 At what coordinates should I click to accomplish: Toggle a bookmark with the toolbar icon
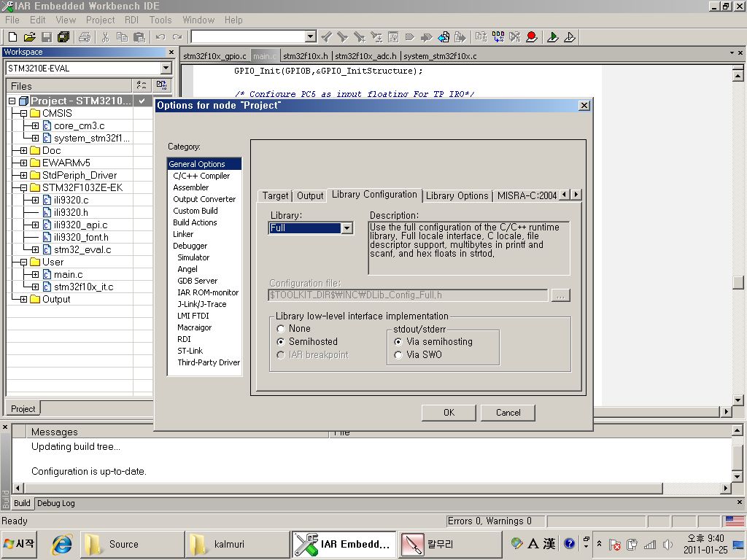pyautogui.click(x=410, y=36)
